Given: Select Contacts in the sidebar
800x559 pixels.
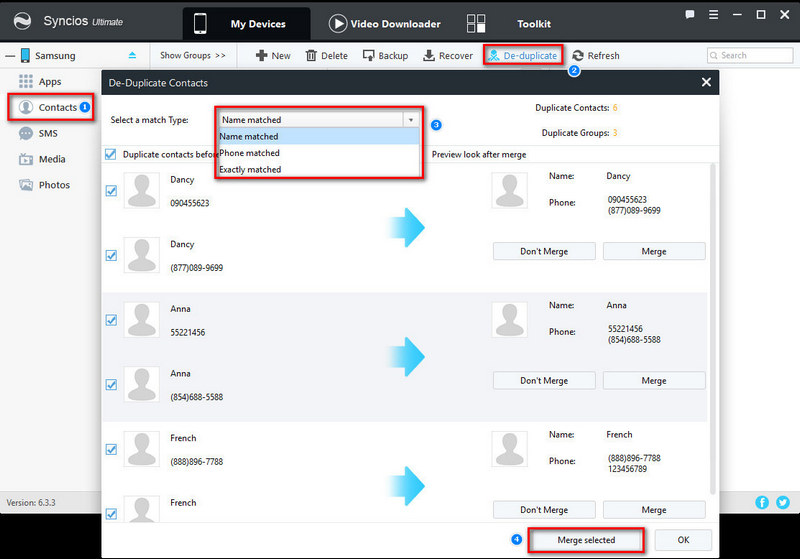Looking at the screenshot, I should point(51,107).
